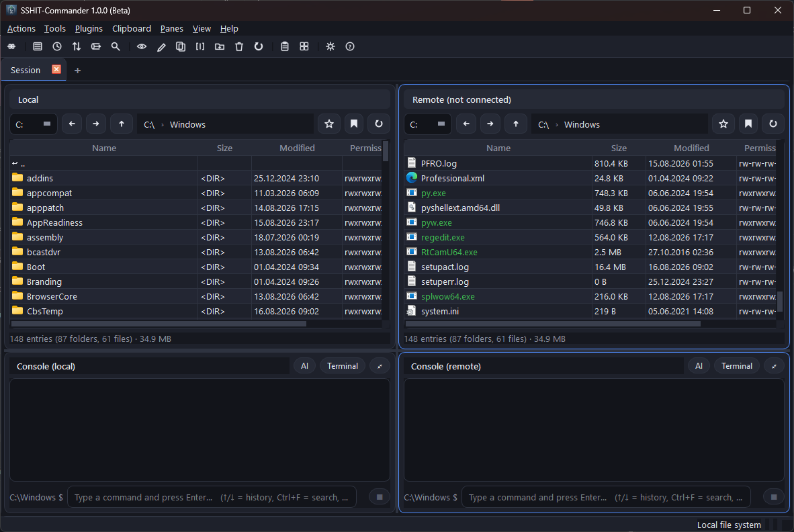Click the rename bracket-cursor icon

click(x=200, y=46)
